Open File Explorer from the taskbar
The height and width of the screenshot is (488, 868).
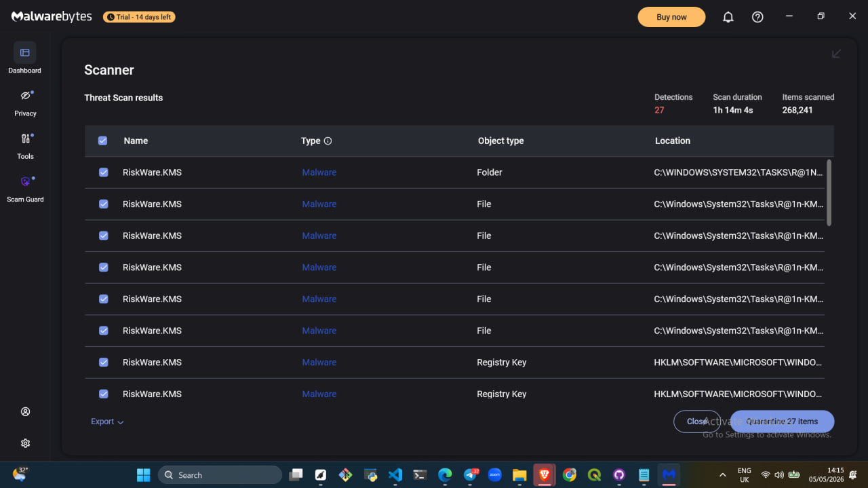519,475
